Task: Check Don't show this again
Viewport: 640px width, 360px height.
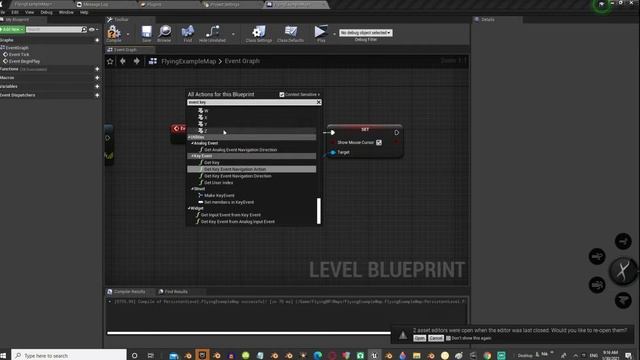Action: (448, 338)
